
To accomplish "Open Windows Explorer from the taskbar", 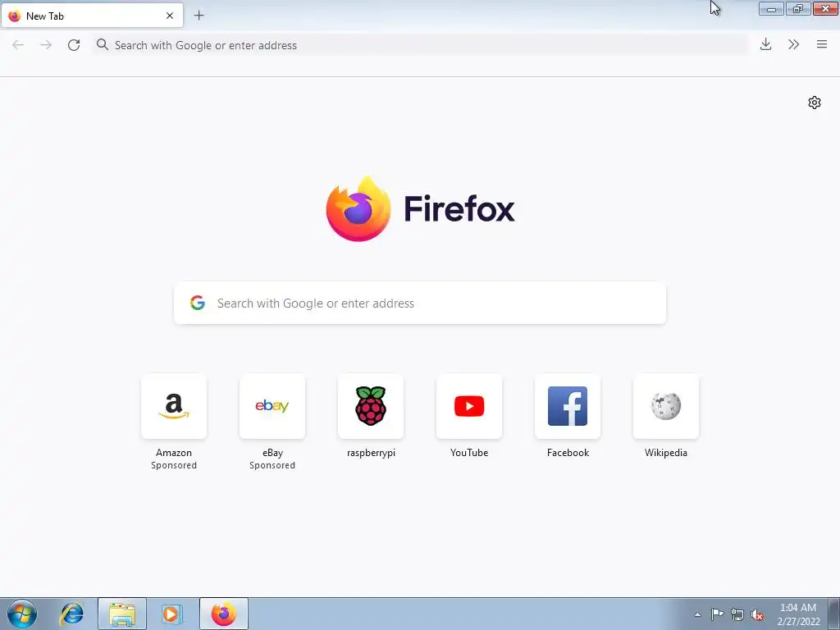I will [x=122, y=614].
